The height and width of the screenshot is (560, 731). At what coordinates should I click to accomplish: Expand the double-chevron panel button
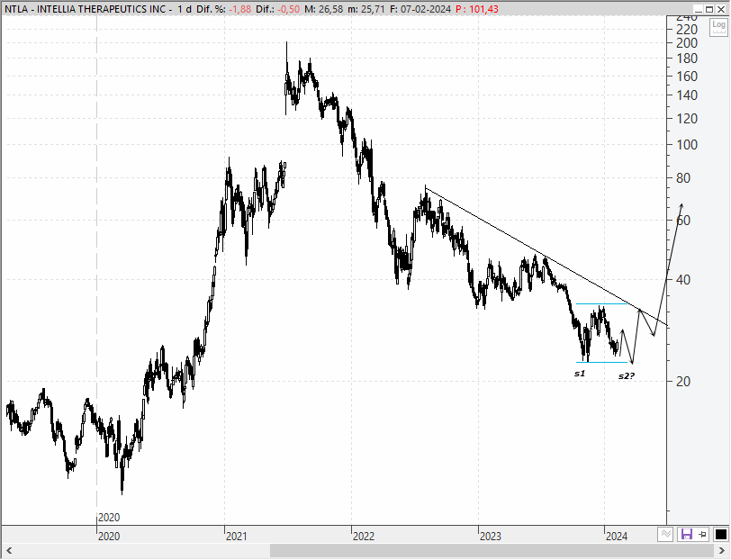click(666, 534)
